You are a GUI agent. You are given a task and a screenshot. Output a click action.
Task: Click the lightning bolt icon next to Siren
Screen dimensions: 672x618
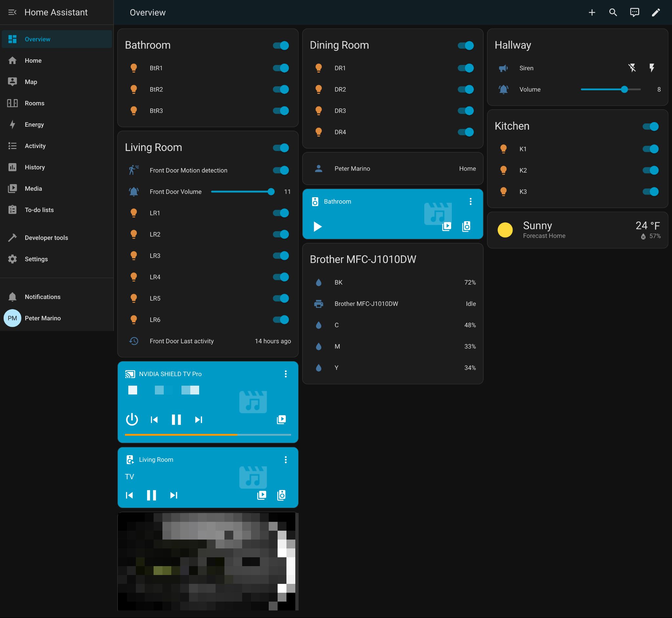(x=651, y=68)
